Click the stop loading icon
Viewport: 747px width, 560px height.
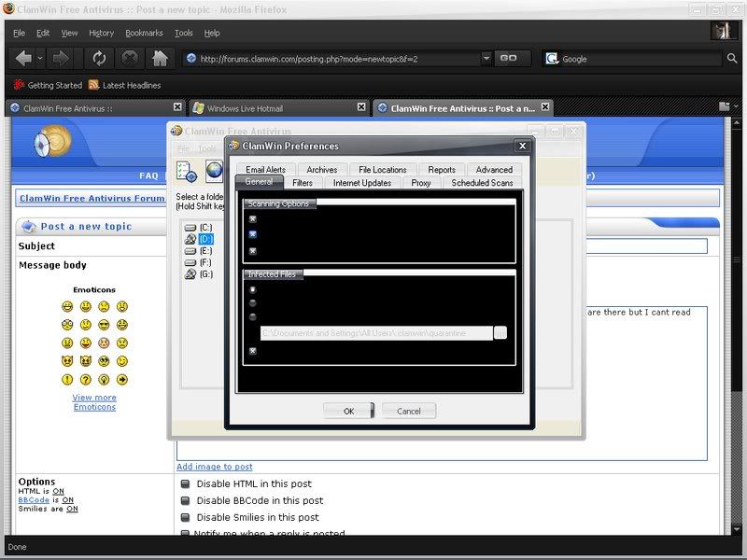tap(130, 59)
